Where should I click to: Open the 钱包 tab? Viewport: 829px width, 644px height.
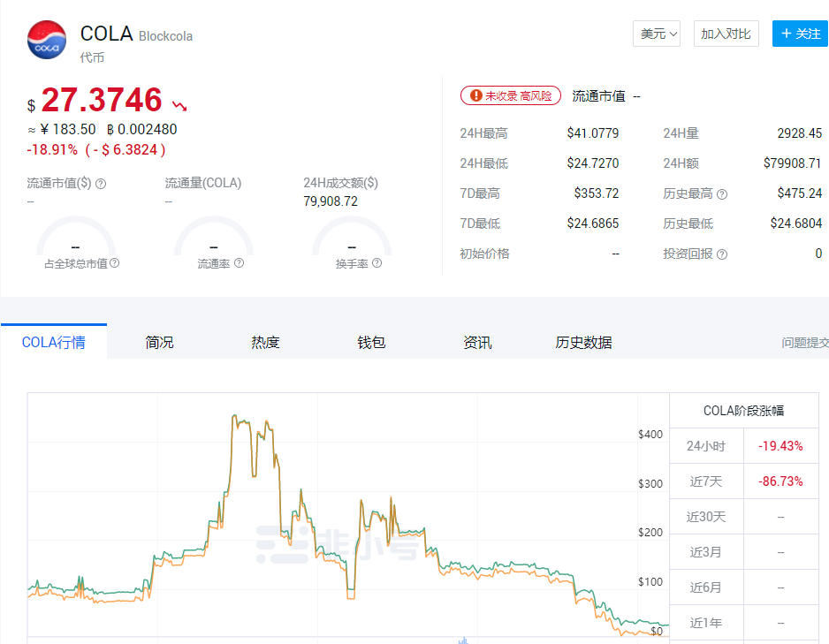tap(371, 343)
